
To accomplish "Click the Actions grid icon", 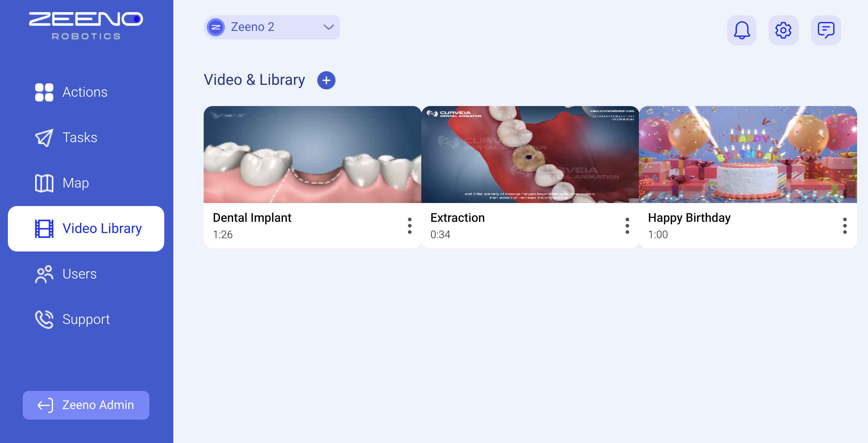I will [x=44, y=92].
